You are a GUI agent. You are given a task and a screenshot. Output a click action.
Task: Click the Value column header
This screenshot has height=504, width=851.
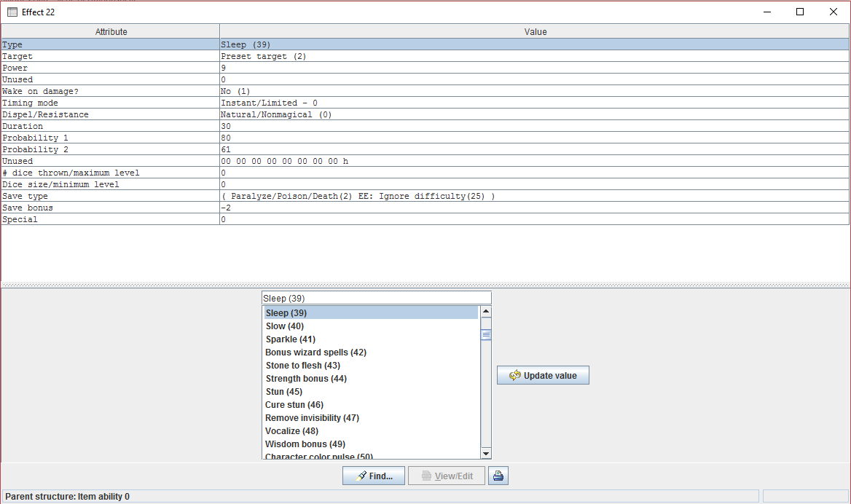click(x=535, y=31)
